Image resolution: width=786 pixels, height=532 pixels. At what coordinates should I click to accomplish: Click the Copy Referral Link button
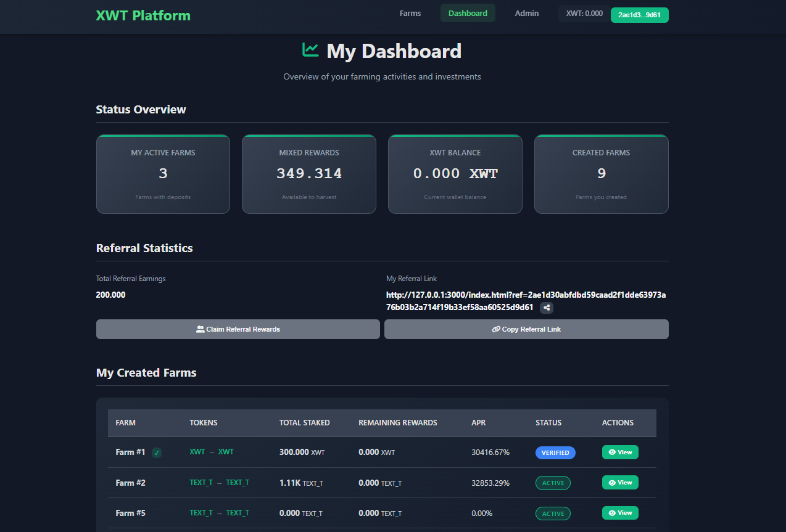526,329
